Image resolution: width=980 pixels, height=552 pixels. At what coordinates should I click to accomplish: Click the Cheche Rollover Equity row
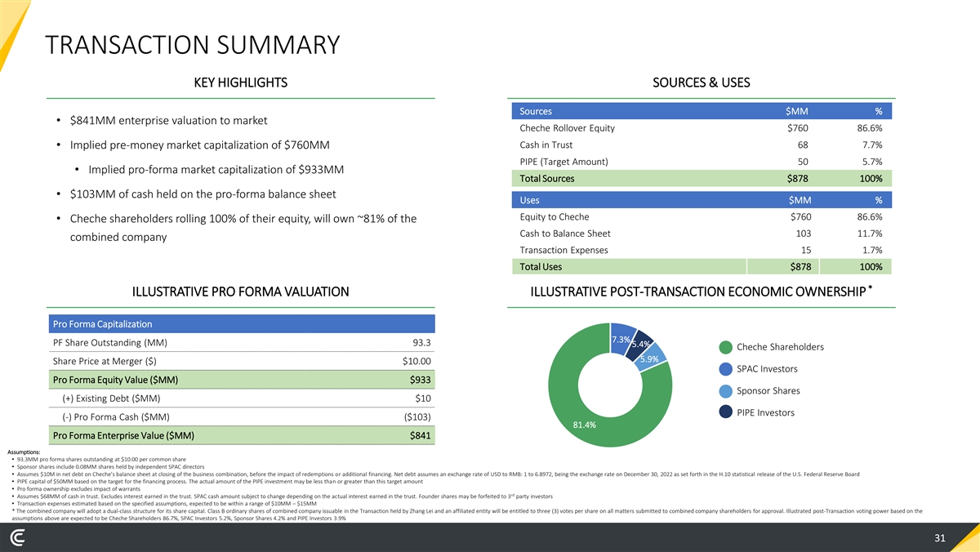pos(701,128)
